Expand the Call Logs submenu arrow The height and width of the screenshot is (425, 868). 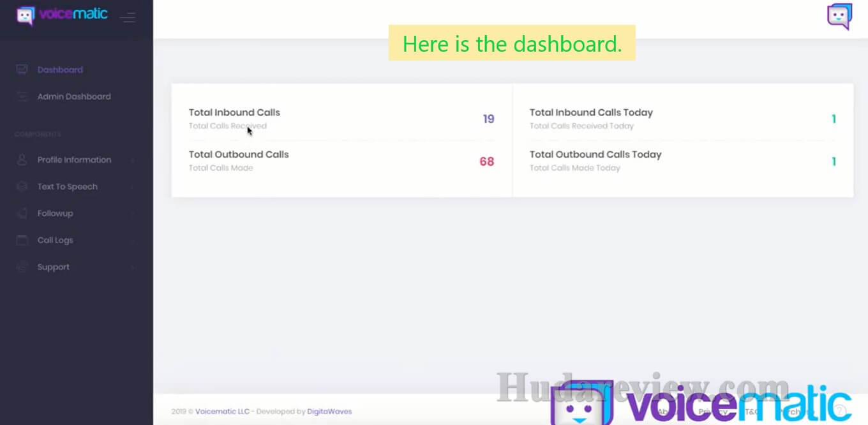(132, 241)
